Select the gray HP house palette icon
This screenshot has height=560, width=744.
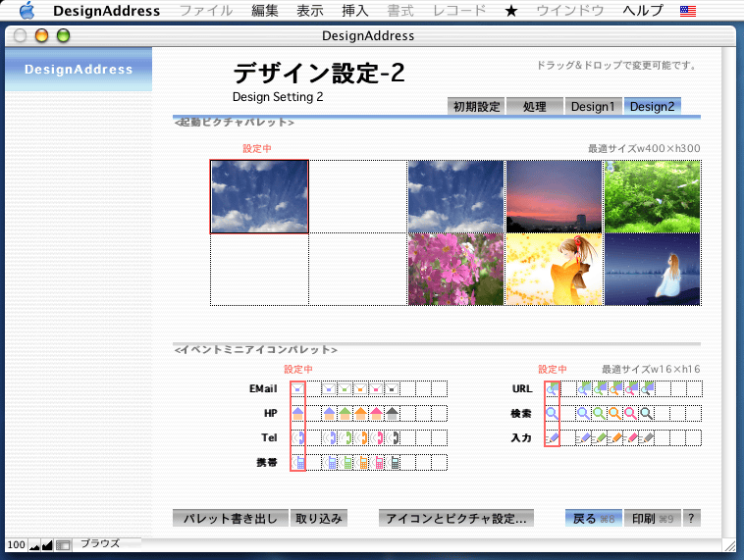pos(392,414)
